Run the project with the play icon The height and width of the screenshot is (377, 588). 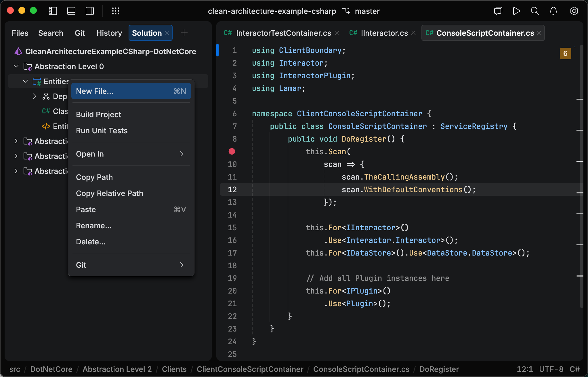pyautogui.click(x=516, y=11)
